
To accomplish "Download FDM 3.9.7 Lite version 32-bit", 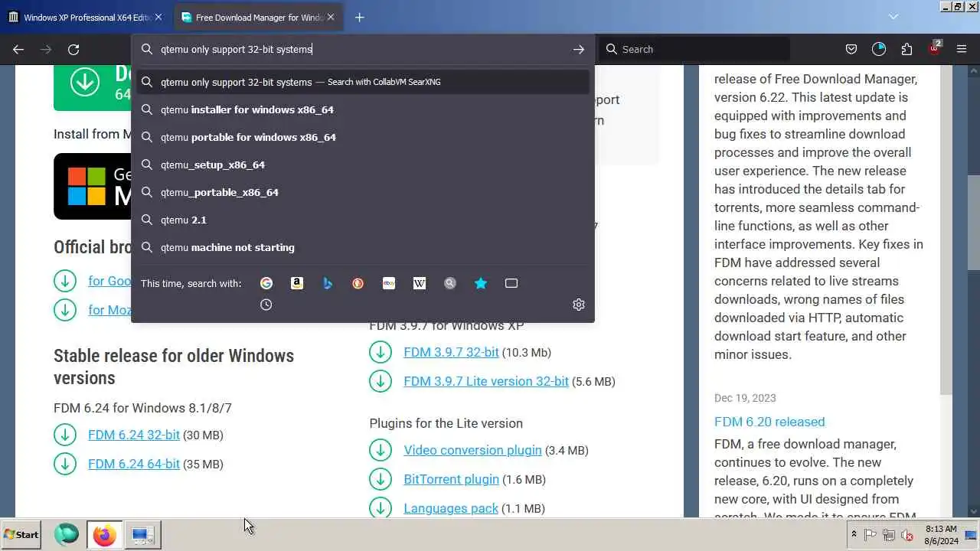I will click(486, 381).
